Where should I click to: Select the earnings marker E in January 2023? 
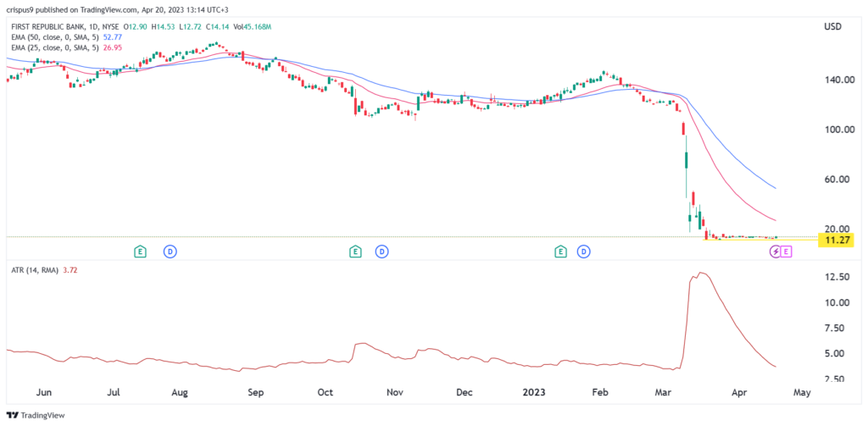pos(561,252)
